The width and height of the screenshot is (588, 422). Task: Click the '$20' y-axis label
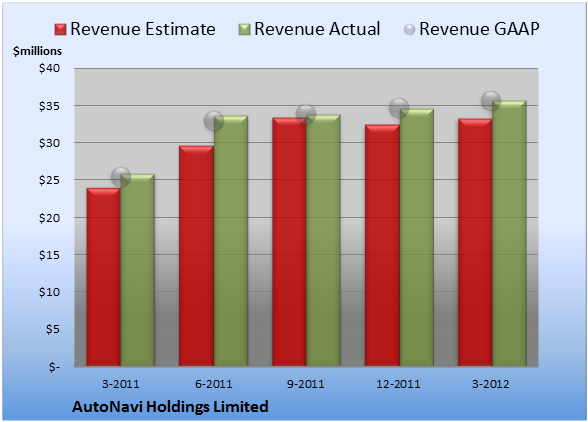click(50, 218)
